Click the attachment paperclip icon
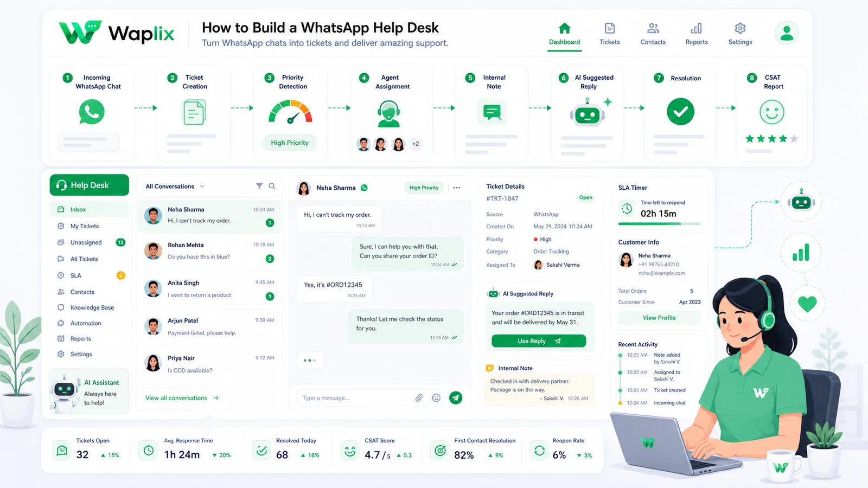Viewport: 868px width, 488px height. tap(419, 398)
